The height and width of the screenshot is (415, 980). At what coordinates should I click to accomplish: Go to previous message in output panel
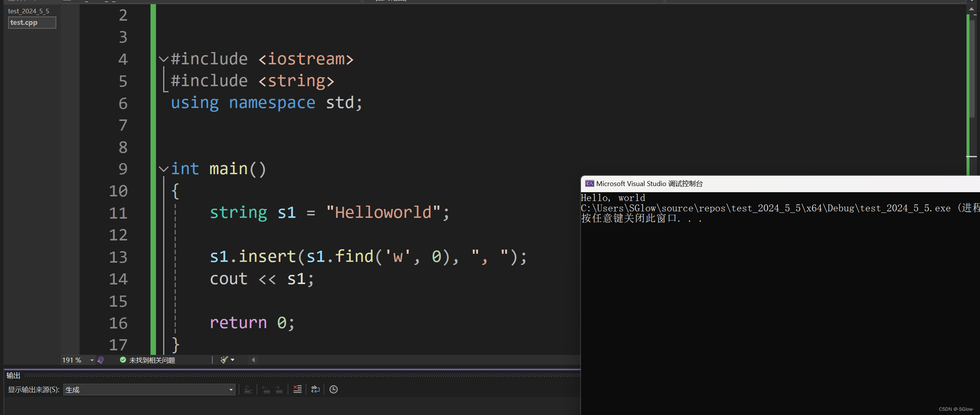(266, 389)
